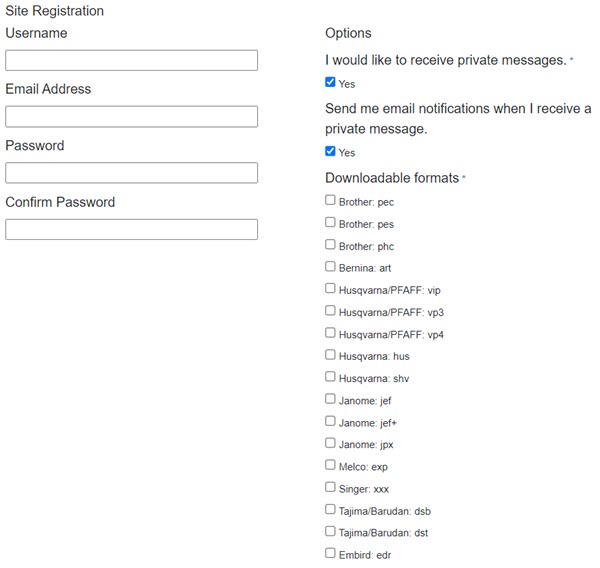Screen dimensions: 600x568
Task: Enable Husqvarna/PFAFF: vp4 format
Action: [x=331, y=333]
